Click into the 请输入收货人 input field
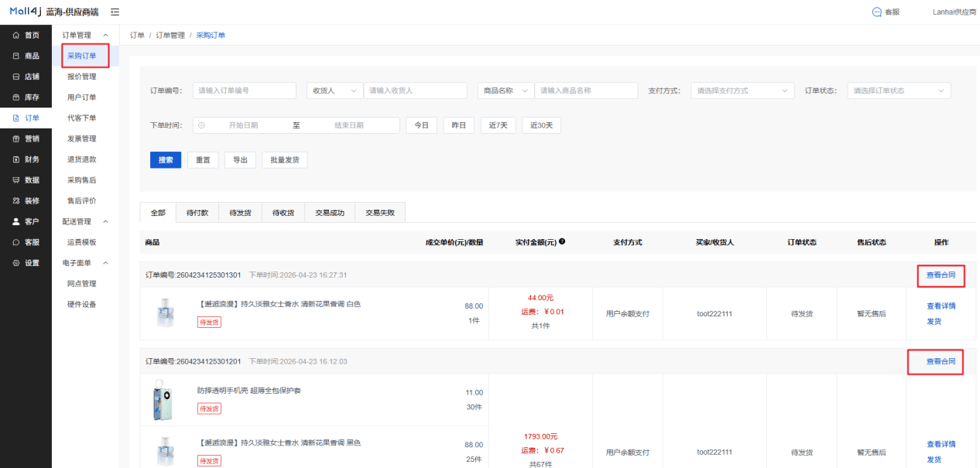The height and width of the screenshot is (468, 980). point(416,91)
